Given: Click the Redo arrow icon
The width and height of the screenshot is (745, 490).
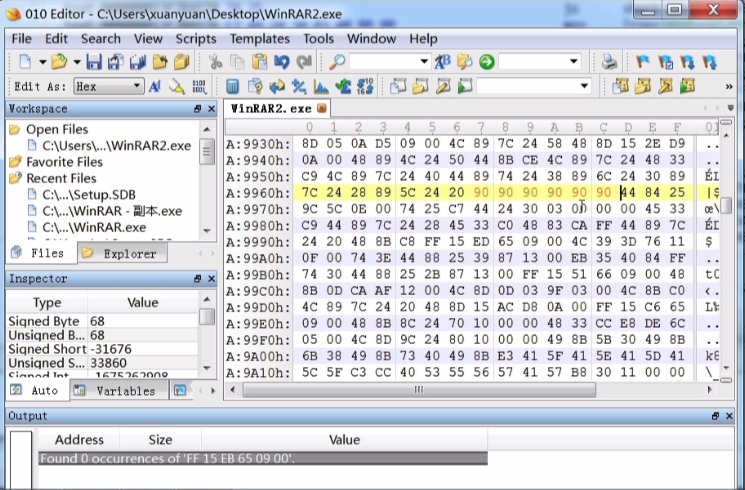Looking at the screenshot, I should pyautogui.click(x=304, y=62).
